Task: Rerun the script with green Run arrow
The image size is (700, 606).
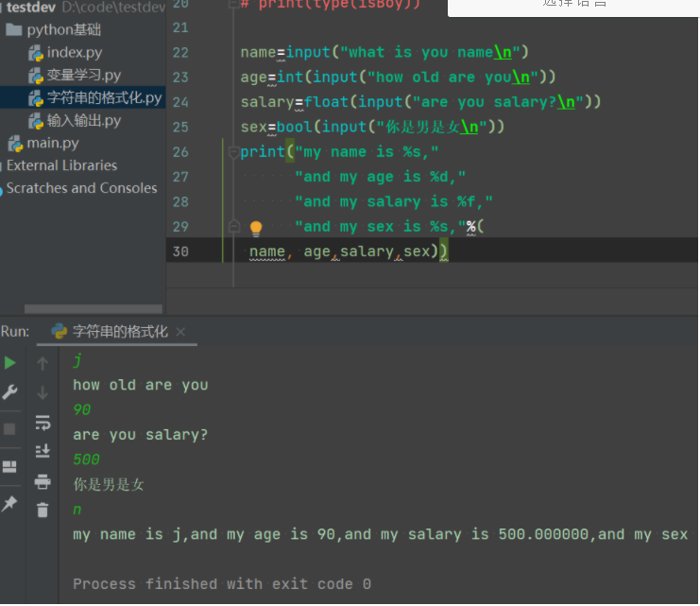Action: click(9, 363)
